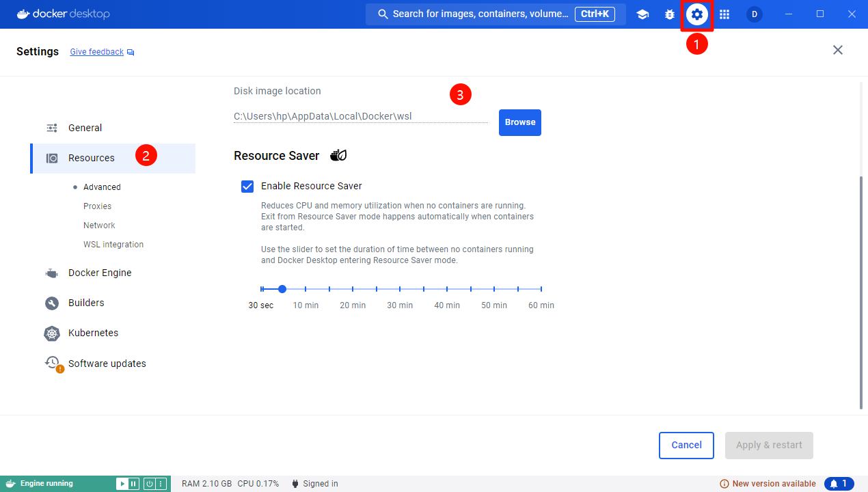
Task: Set slider to the 30 min tick
Action: [400, 289]
